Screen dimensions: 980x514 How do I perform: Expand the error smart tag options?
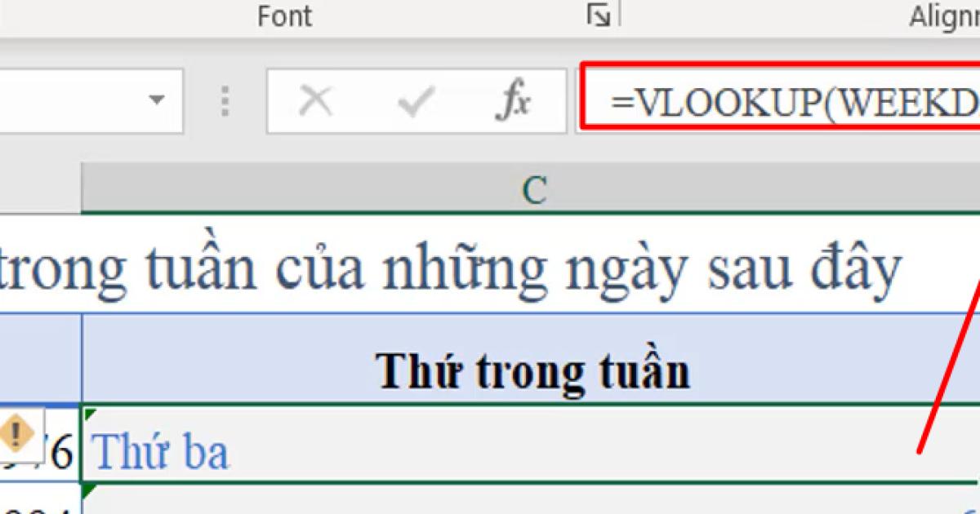(x=24, y=436)
